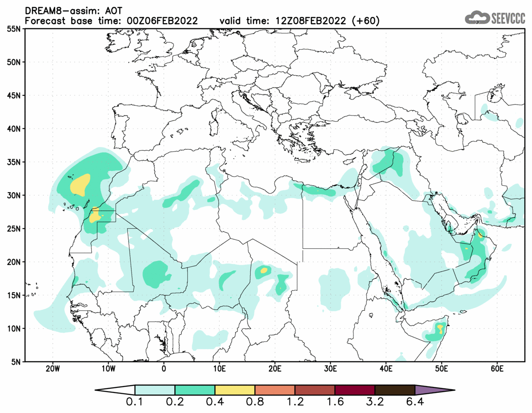
Task: Click the green AOT blob over Mali
Action: click(x=157, y=274)
